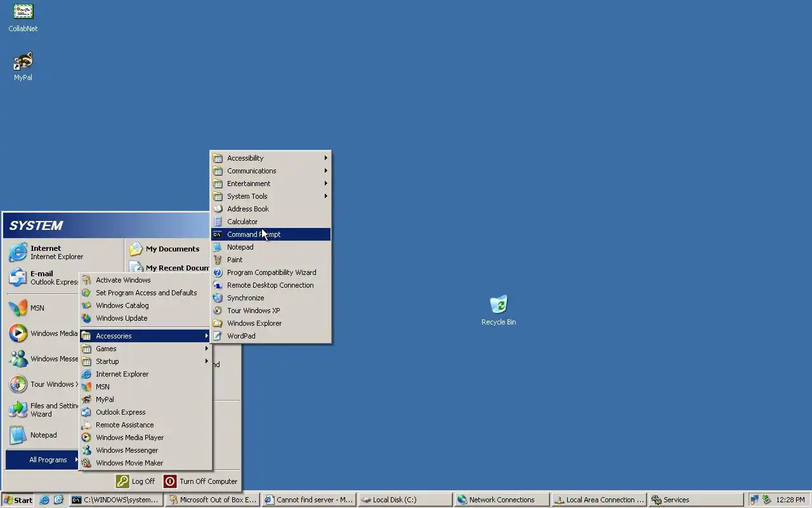Launch Calculator from Accessories menu
The height and width of the screenshot is (508, 812).
click(271, 222)
